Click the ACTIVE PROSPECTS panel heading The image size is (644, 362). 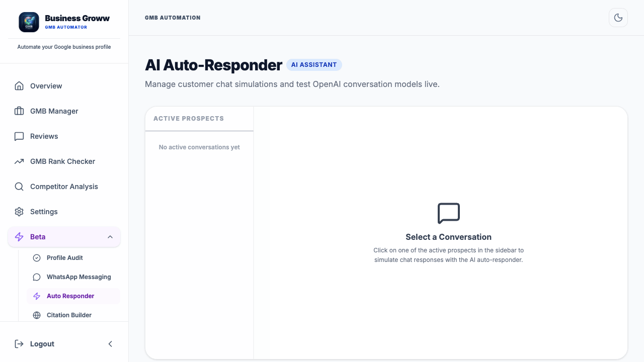coord(189,119)
